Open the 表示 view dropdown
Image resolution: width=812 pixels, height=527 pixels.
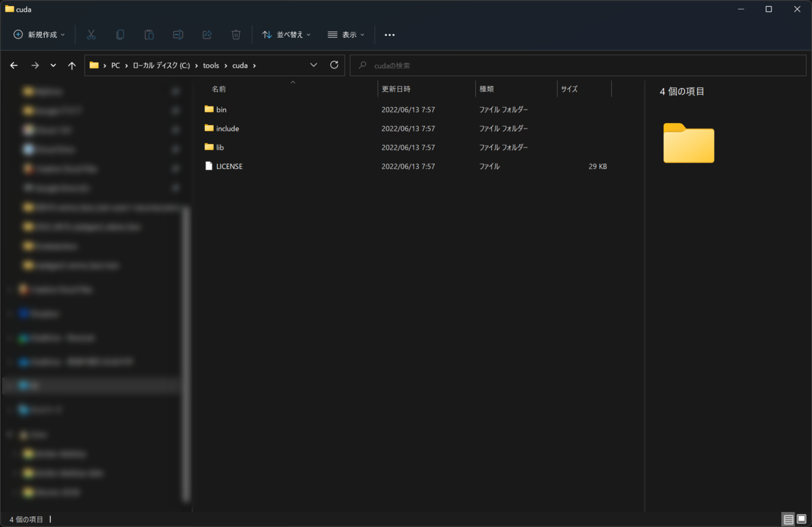[x=346, y=35]
